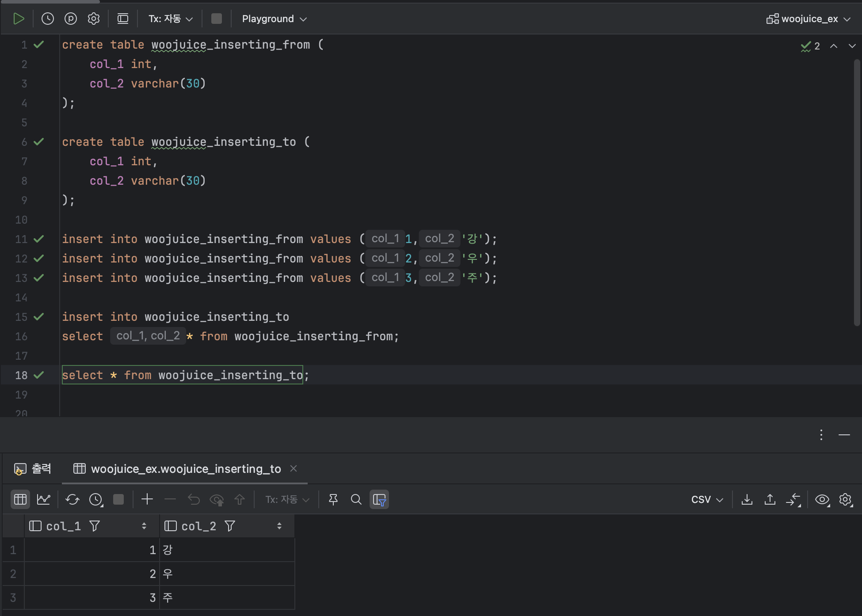Go to previous highlighted problem arrow

click(834, 46)
